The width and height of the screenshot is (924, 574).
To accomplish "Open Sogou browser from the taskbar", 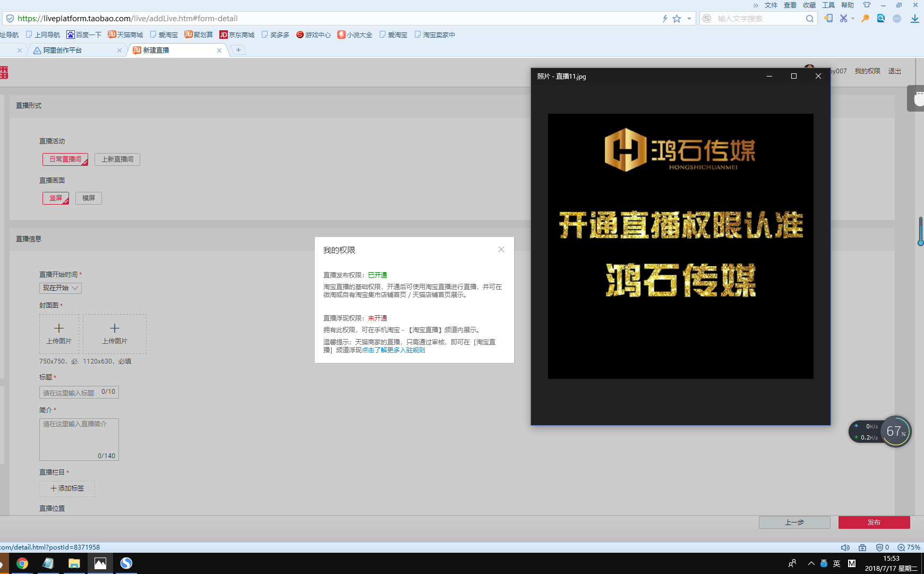I will 126,563.
